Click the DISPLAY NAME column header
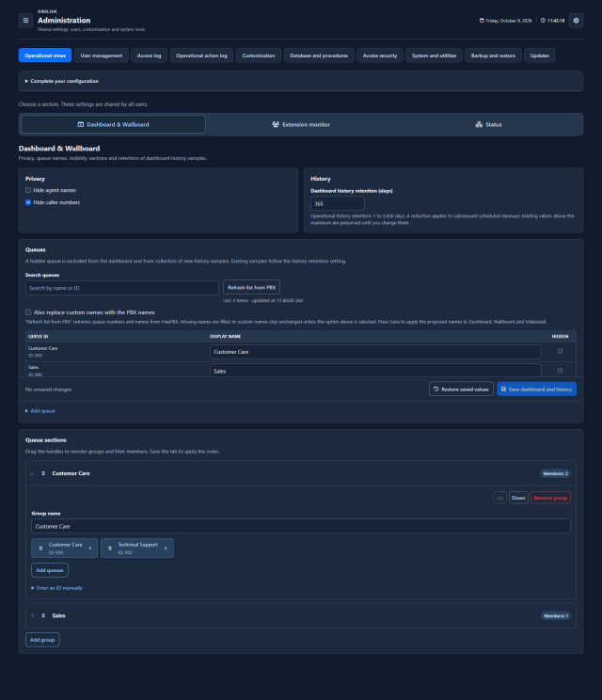The image size is (602, 700). 226,336
